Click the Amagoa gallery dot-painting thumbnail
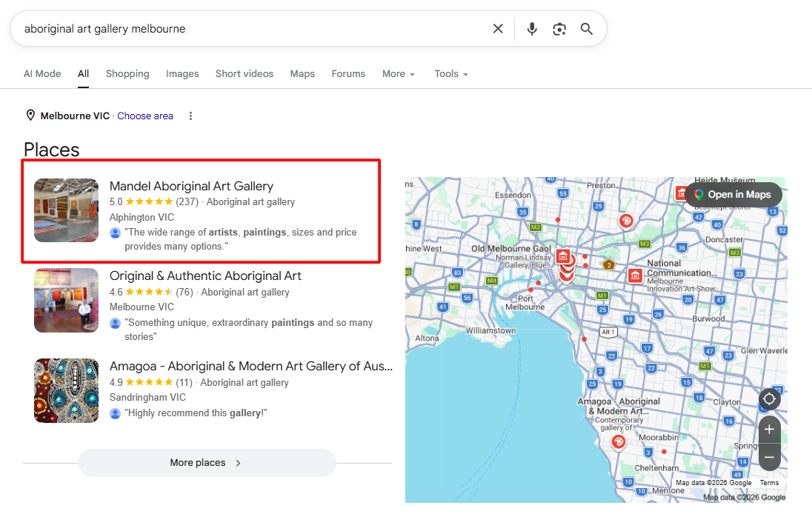This screenshot has width=812, height=514. 66,391
